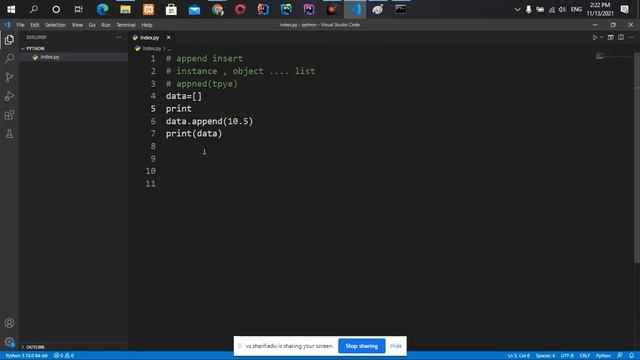Open the Testing flask view
The height and width of the screenshot is (360, 640).
9,133
